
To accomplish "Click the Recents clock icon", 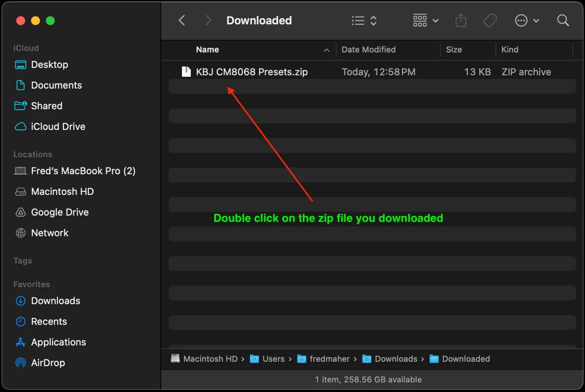I will (20, 321).
